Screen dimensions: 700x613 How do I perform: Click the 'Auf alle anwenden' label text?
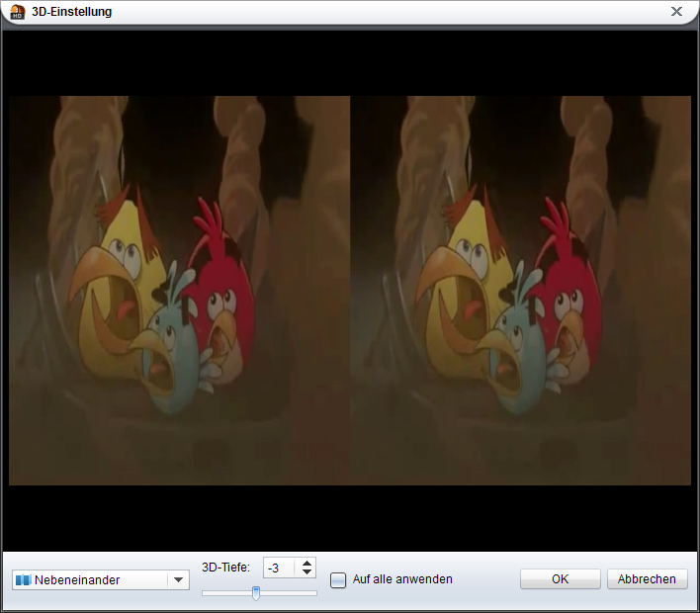[x=401, y=580]
